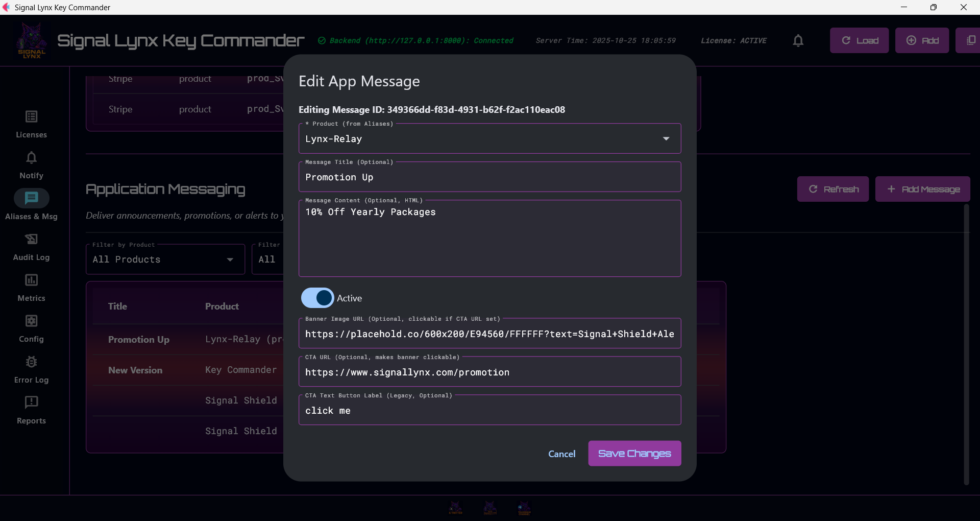The height and width of the screenshot is (521, 980).
Task: Click the notification bell icon
Action: coord(798,40)
